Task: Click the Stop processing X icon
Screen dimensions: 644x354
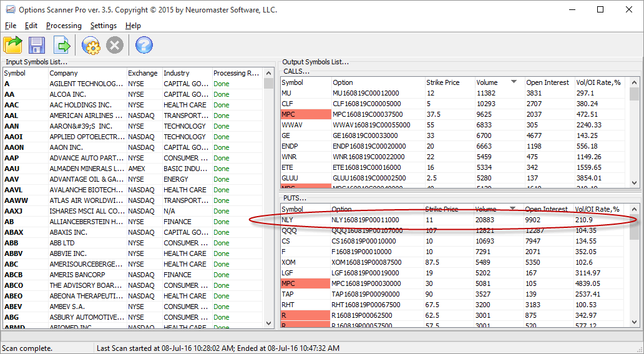Action: tap(115, 45)
